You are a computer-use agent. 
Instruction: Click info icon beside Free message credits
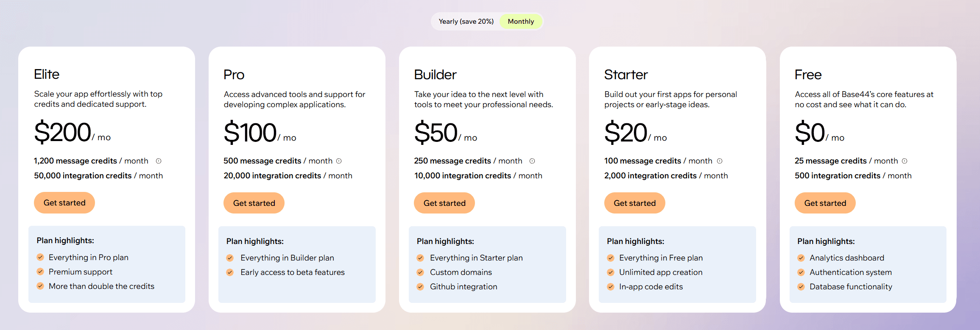(905, 161)
